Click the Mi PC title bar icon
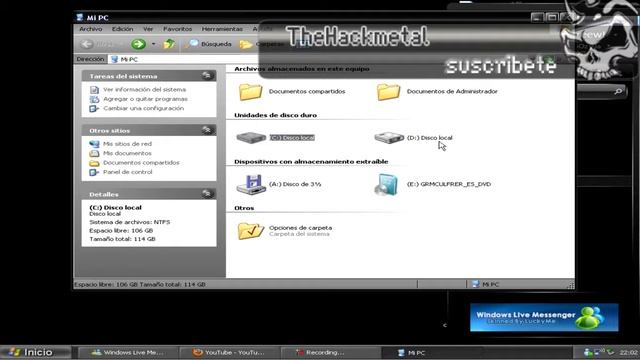This screenshot has height=360, width=640. 80,18
